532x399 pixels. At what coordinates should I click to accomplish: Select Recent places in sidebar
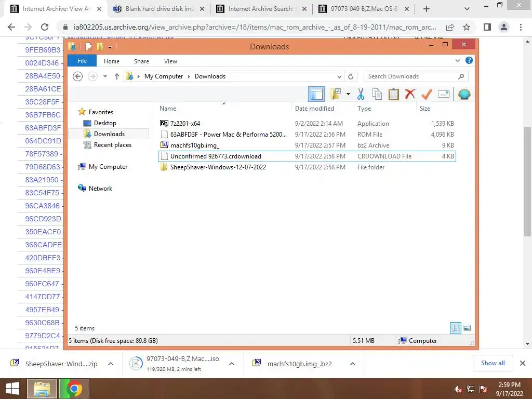tap(112, 145)
